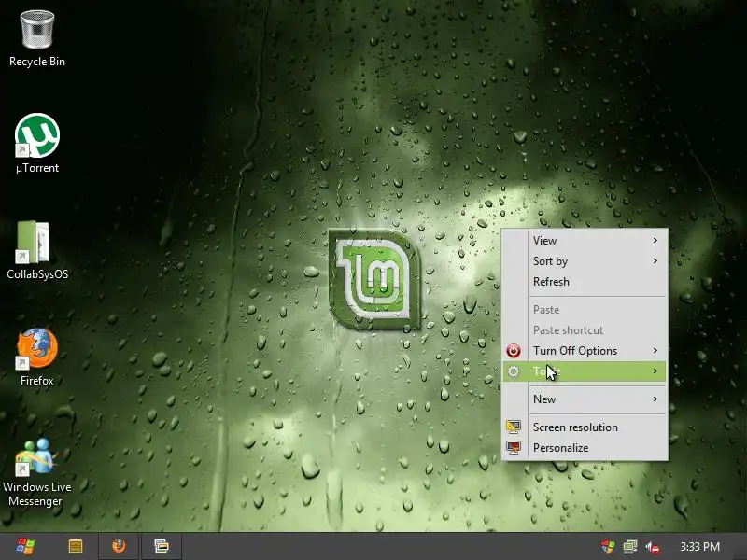Screen dimensions: 747x560
Task: Click the red power icon in context menu
Action: [513, 351]
